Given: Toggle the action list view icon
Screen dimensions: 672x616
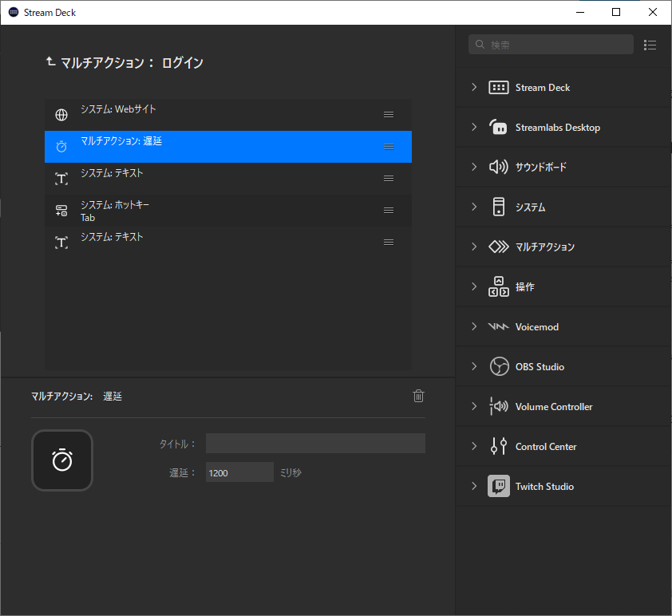Looking at the screenshot, I should point(650,45).
